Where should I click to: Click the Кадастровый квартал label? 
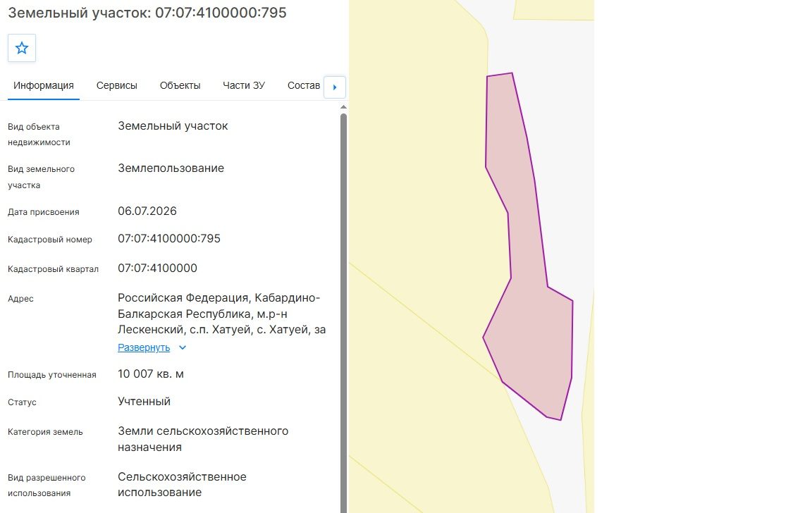click(53, 269)
